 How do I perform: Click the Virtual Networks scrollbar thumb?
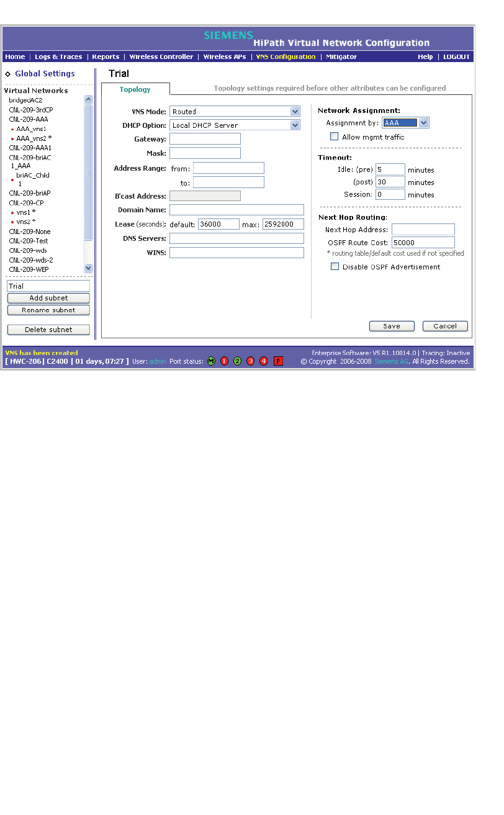point(88,173)
